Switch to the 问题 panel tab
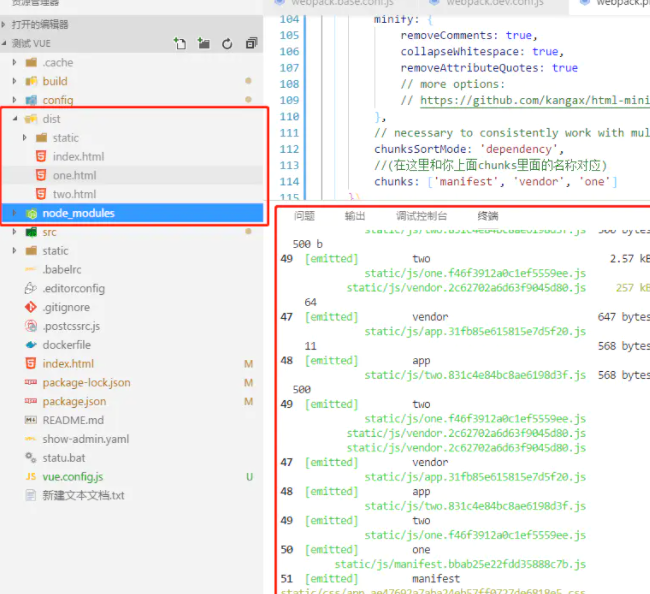This screenshot has height=594, width=650. coord(304,216)
